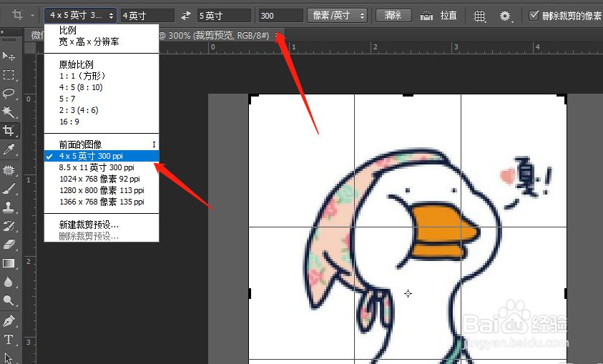
Task: Select the Clone Stamp tool
Action: tap(9, 207)
